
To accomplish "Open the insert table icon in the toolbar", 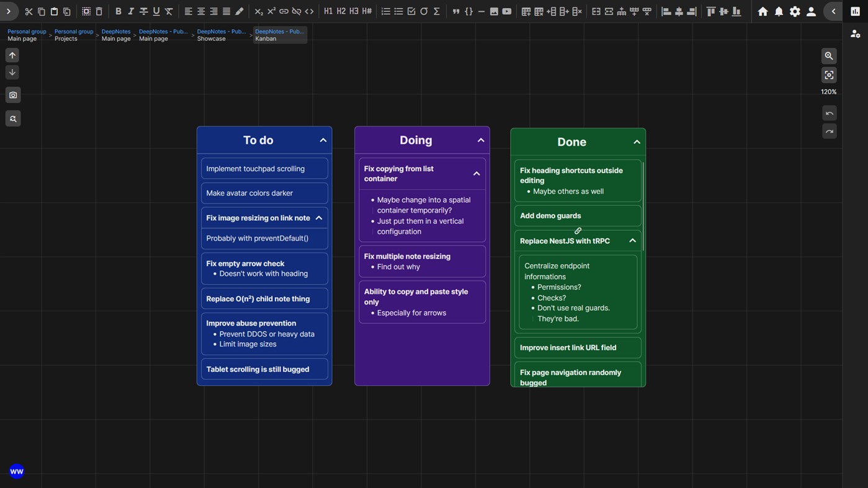I will point(525,11).
